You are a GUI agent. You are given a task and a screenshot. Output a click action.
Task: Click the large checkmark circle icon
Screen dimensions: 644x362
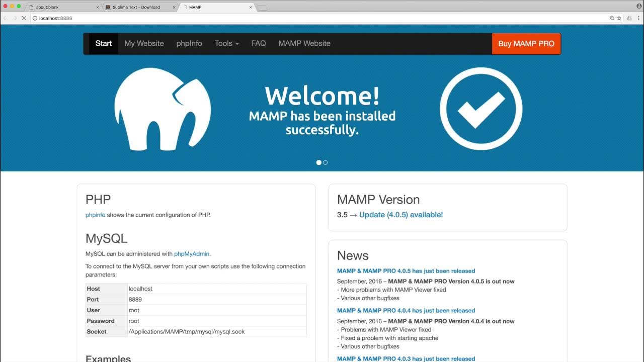(x=481, y=109)
